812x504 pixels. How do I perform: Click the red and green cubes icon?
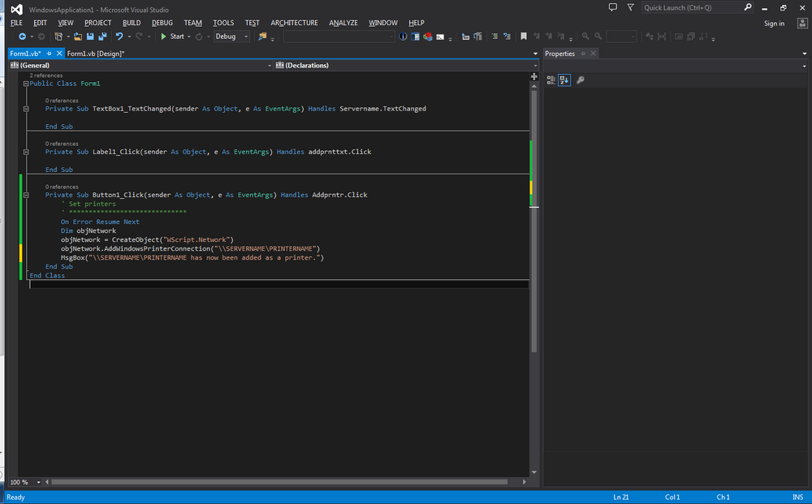pyautogui.click(x=428, y=37)
